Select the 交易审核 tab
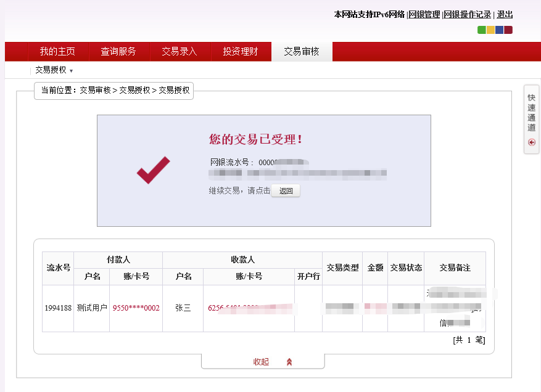Screen dimensions: 541x392 coord(302,52)
